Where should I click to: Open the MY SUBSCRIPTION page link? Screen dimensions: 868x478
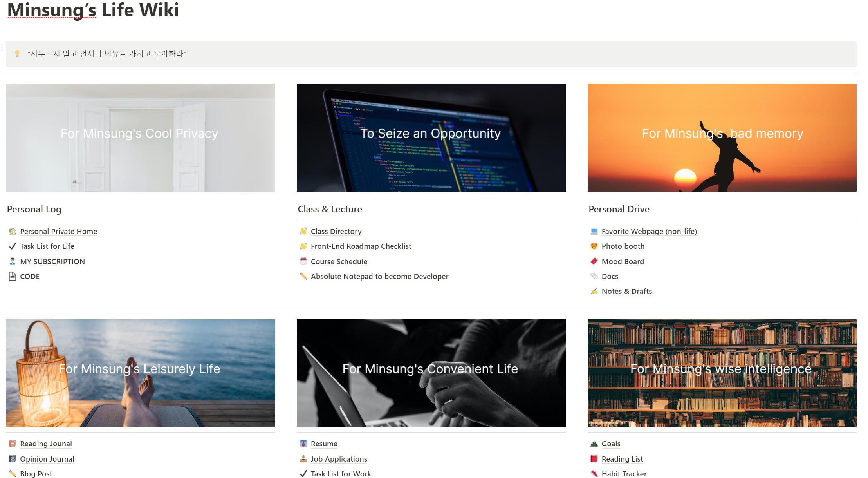point(52,261)
